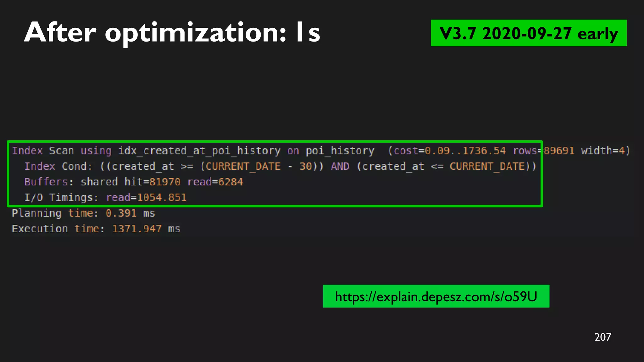Click 'I/O Timings: read=1054.851' line
Screen dimensions: 644x362
[x=105, y=197]
